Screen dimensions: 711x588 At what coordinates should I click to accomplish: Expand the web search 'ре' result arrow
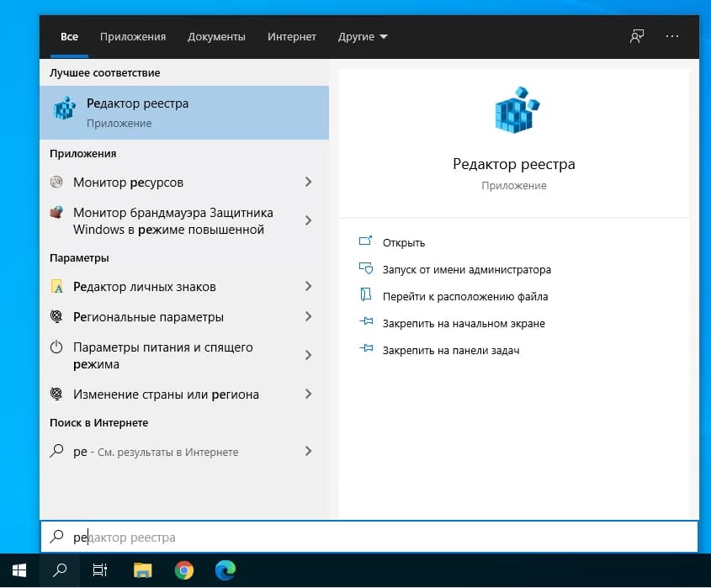308,451
